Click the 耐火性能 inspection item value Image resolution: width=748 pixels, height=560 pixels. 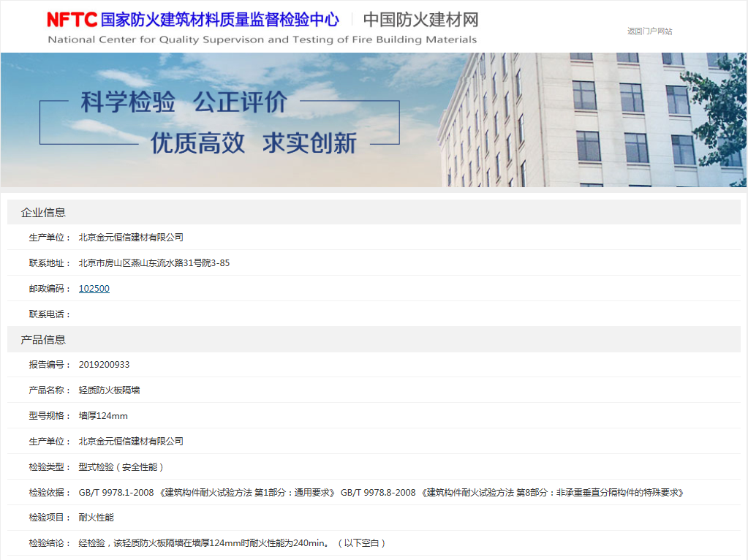click(x=96, y=518)
